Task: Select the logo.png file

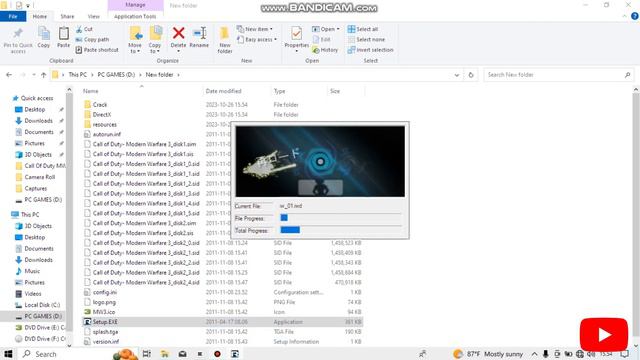Action: (x=104, y=302)
